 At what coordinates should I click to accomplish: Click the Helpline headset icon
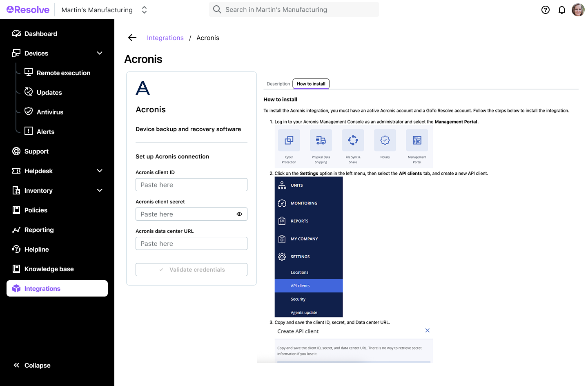(x=16, y=249)
